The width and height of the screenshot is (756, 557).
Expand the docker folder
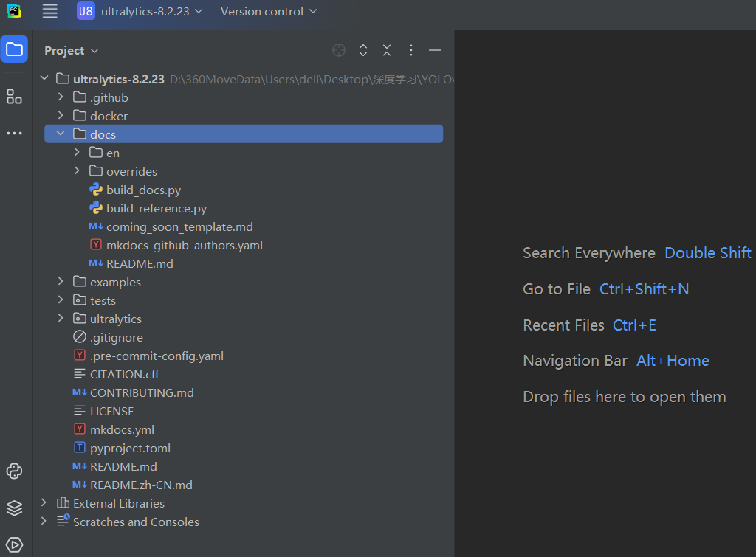tap(61, 114)
